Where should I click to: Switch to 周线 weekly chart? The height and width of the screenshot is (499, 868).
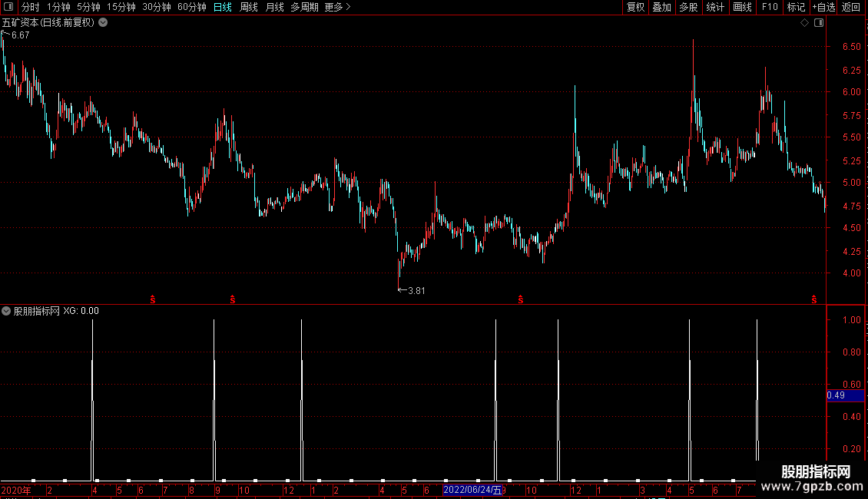(x=249, y=7)
